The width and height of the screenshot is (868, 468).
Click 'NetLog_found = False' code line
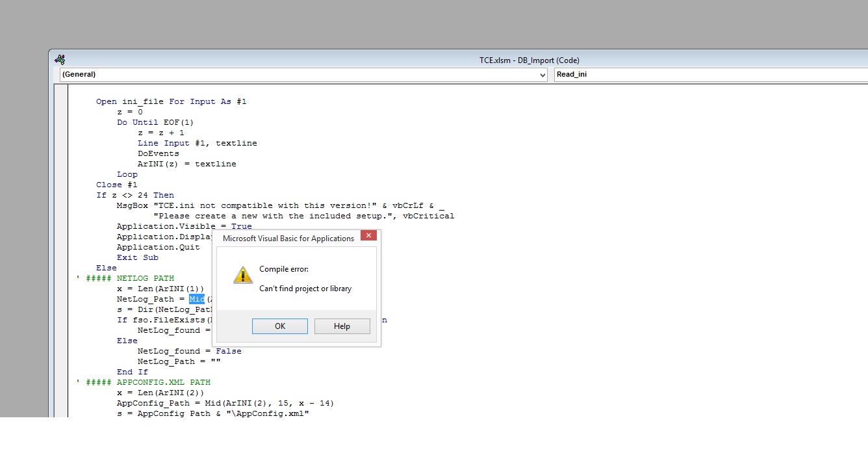(x=190, y=351)
